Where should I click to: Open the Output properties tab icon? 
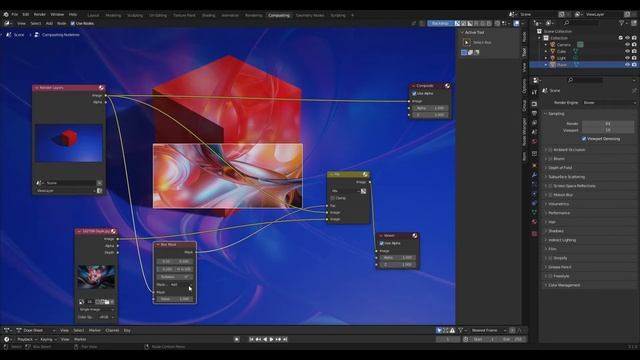coord(534,113)
